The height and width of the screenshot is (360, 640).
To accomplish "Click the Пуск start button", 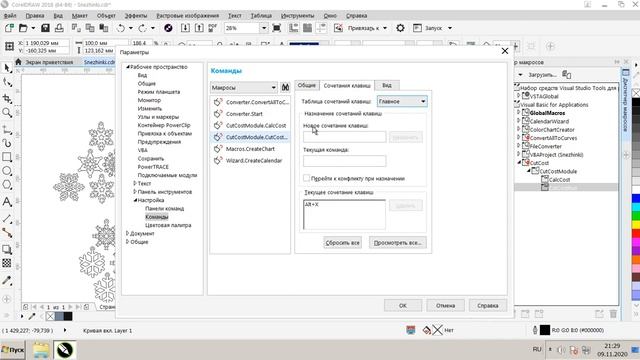I will coord(13,350).
